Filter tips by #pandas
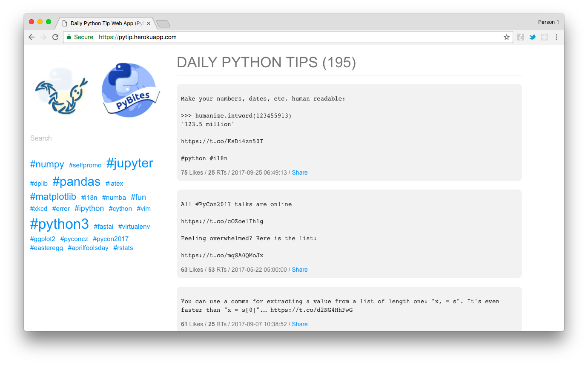588x365 pixels. point(76,181)
